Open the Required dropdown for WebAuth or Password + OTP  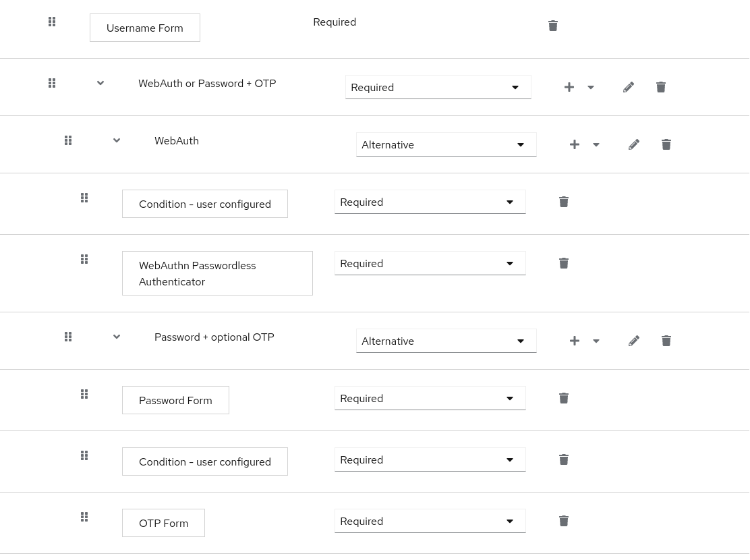tap(438, 87)
